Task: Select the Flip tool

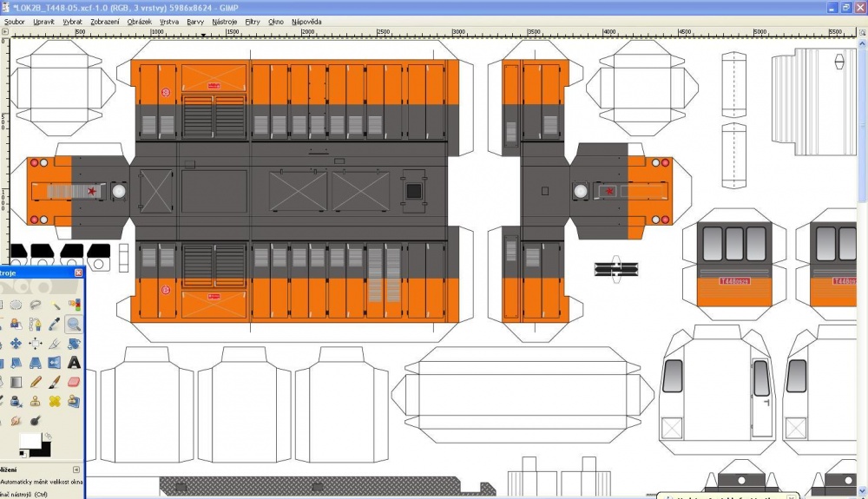Action: click(54, 363)
